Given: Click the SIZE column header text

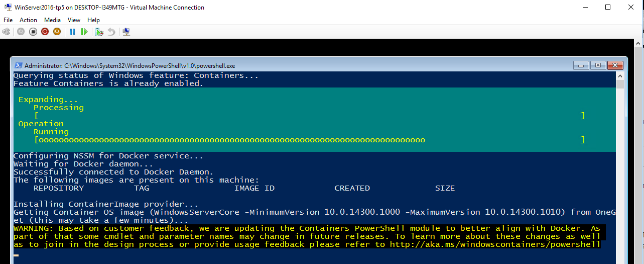Looking at the screenshot, I should (x=445, y=188).
